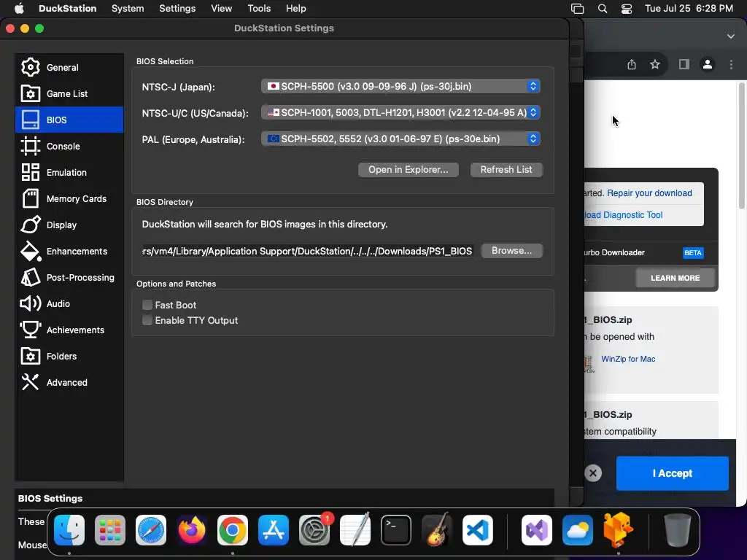Click the DuckStation duck icon in Dock
The image size is (747, 560).
click(x=619, y=530)
